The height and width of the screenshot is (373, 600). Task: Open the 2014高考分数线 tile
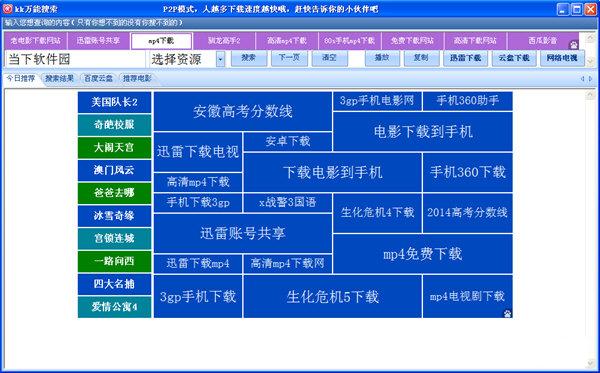pos(468,213)
